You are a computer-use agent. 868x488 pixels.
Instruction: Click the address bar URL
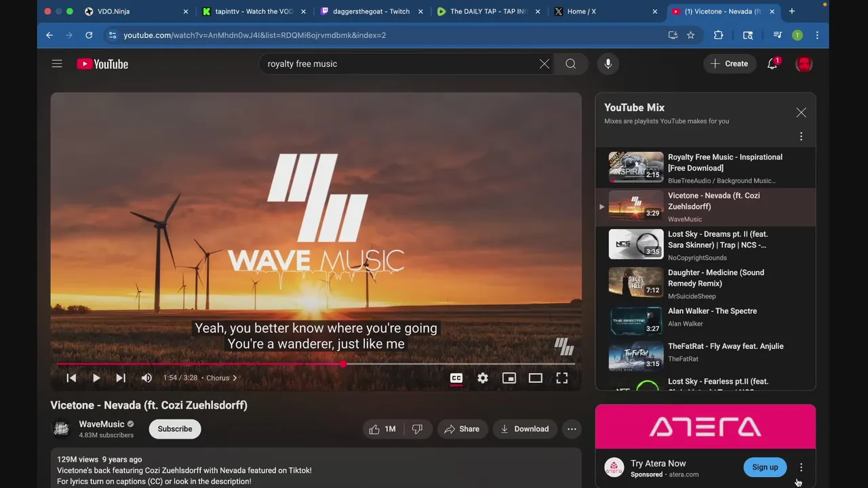pos(254,35)
